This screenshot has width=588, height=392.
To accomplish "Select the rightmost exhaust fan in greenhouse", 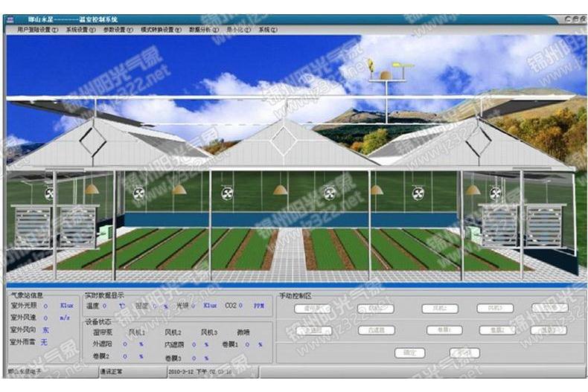I will pos(494,193).
